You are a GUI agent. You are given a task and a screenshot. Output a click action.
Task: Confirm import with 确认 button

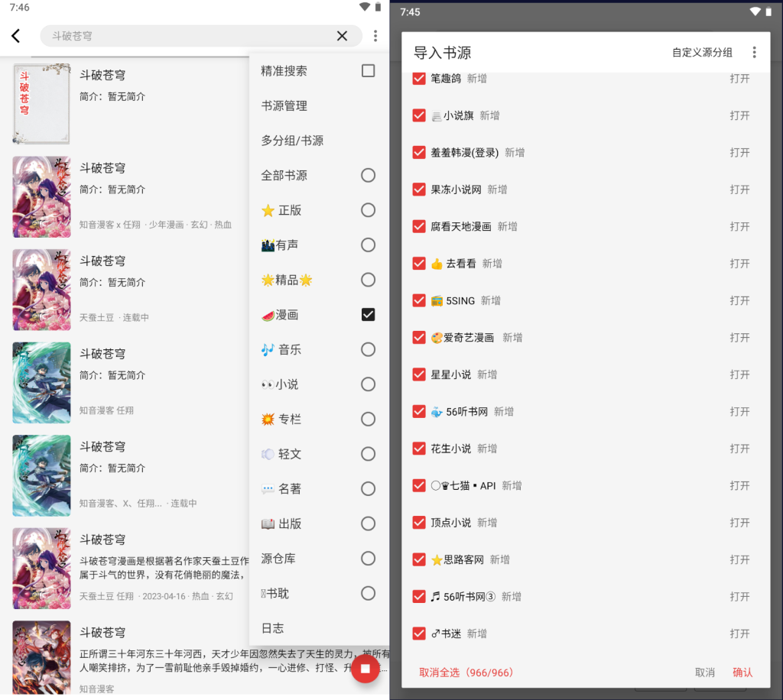742,672
